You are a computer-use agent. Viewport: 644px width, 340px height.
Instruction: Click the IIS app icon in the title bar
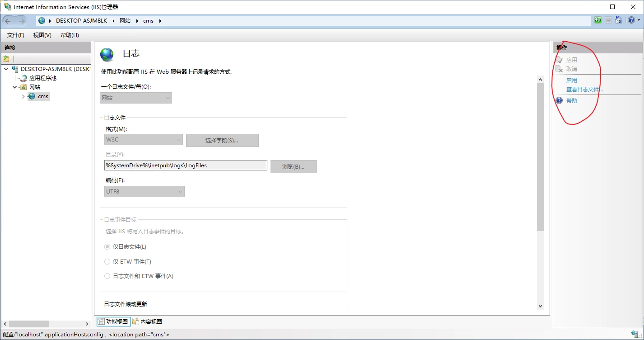click(x=8, y=7)
